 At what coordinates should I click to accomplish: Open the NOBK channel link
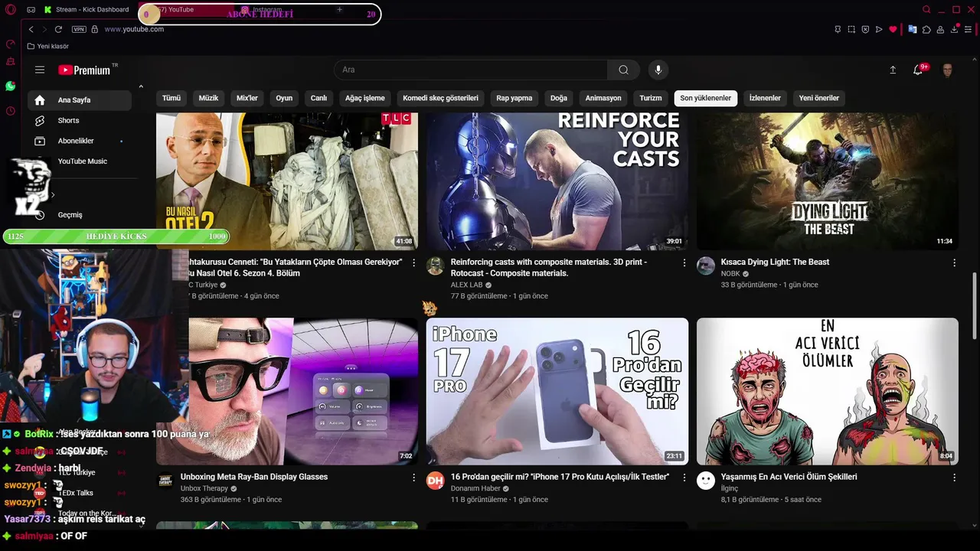coord(730,274)
